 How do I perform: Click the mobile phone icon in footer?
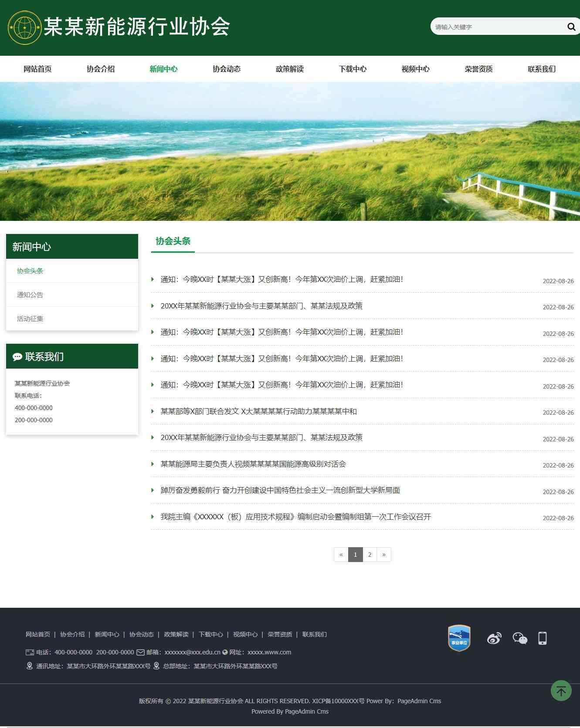coord(542,638)
